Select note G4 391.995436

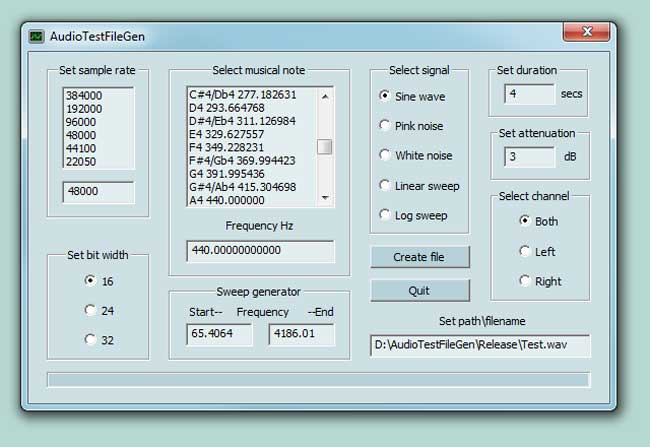tap(253, 174)
